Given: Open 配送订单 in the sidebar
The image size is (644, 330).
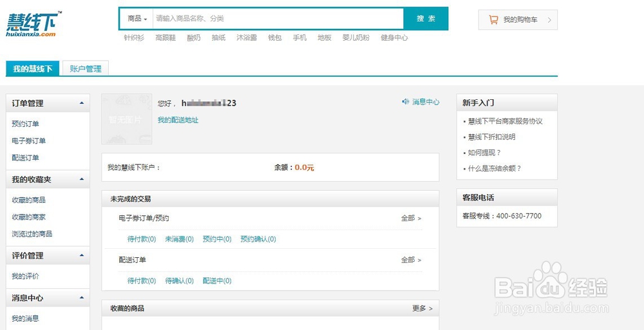Looking at the screenshot, I should coord(26,157).
